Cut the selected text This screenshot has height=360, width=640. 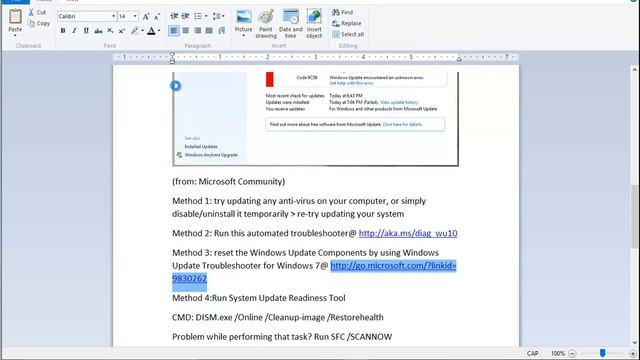point(37,13)
